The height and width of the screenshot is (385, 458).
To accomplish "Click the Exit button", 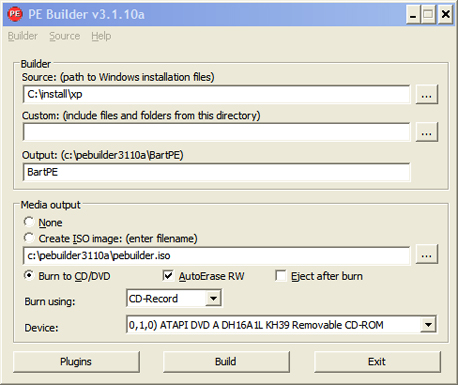I will pyautogui.click(x=377, y=362).
